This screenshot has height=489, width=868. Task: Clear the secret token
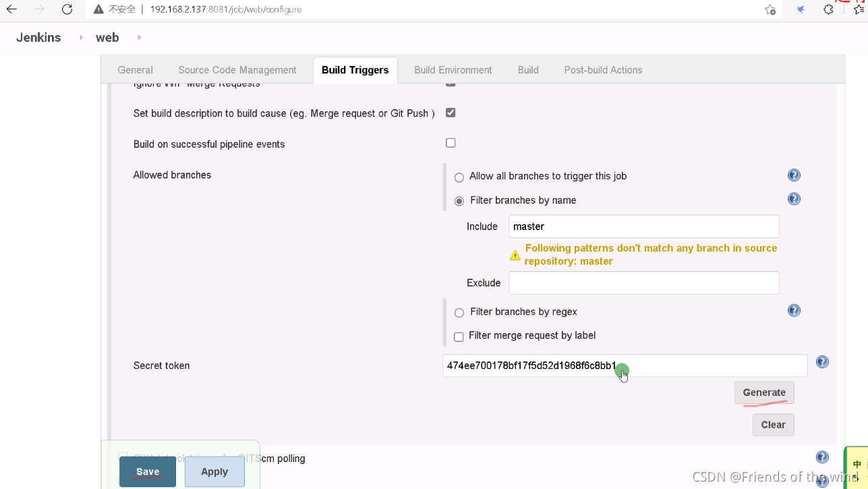point(773,425)
